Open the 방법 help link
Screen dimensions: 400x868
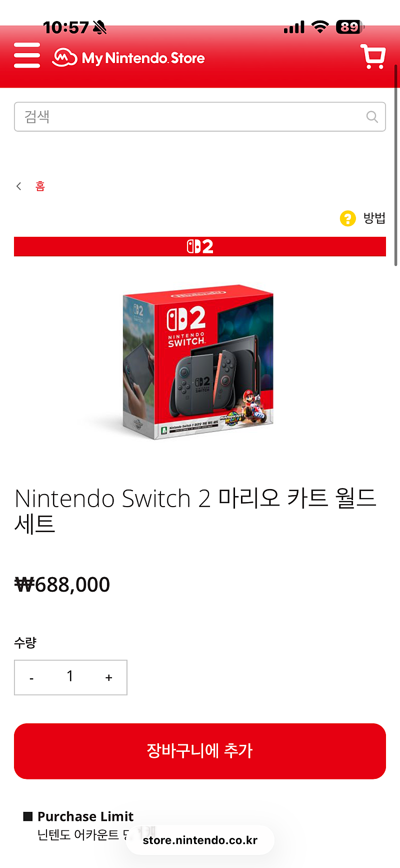374,218
